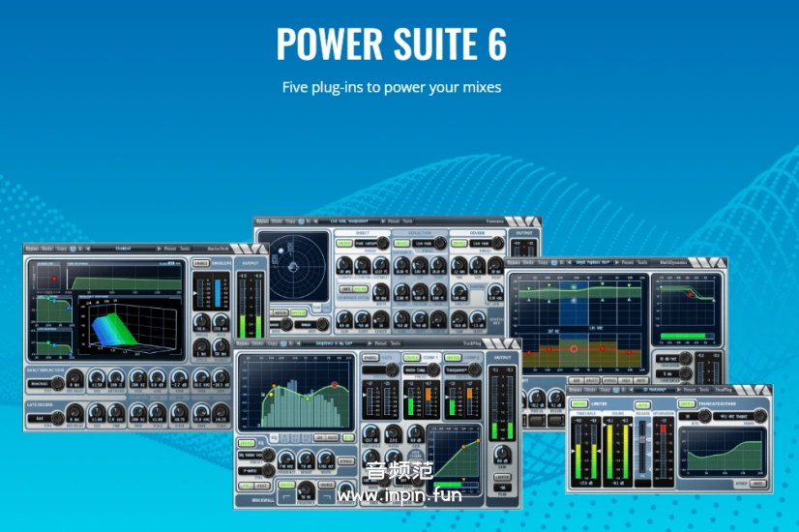This screenshot has height=532, width=799.
Task: Open TrackPlug Comp 2 Transparent preset selector
Action: (x=462, y=369)
